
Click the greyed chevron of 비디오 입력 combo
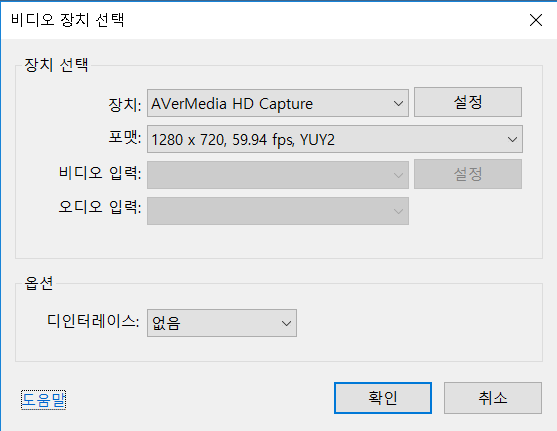398,175
